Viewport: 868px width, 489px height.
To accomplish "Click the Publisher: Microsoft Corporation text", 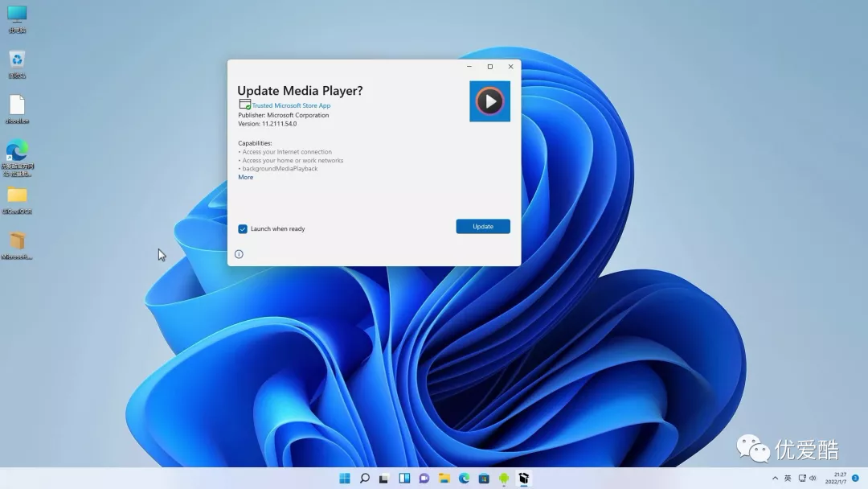I will [x=284, y=115].
